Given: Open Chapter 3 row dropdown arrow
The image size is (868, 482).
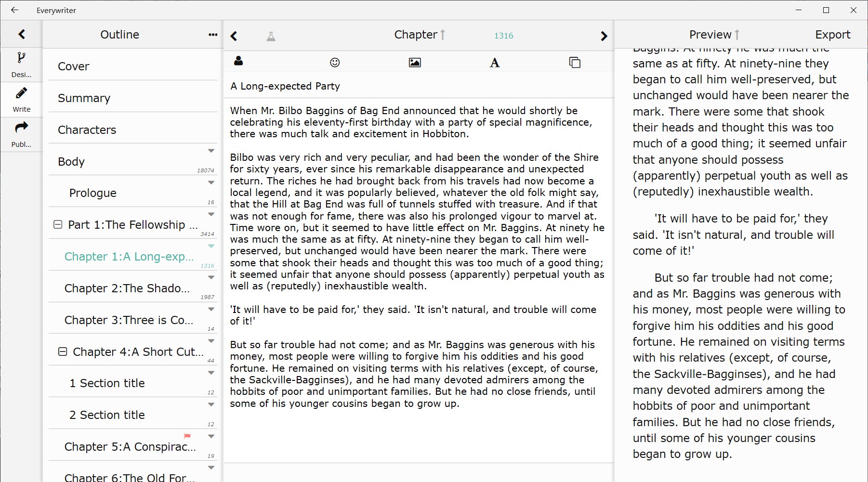Looking at the screenshot, I should 211,309.
